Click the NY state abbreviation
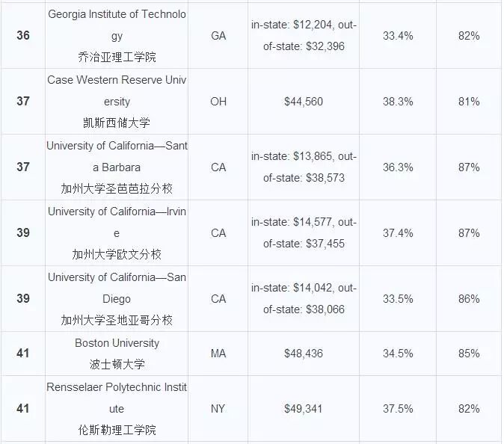Image resolution: width=504 pixels, height=444 pixels. (218, 408)
